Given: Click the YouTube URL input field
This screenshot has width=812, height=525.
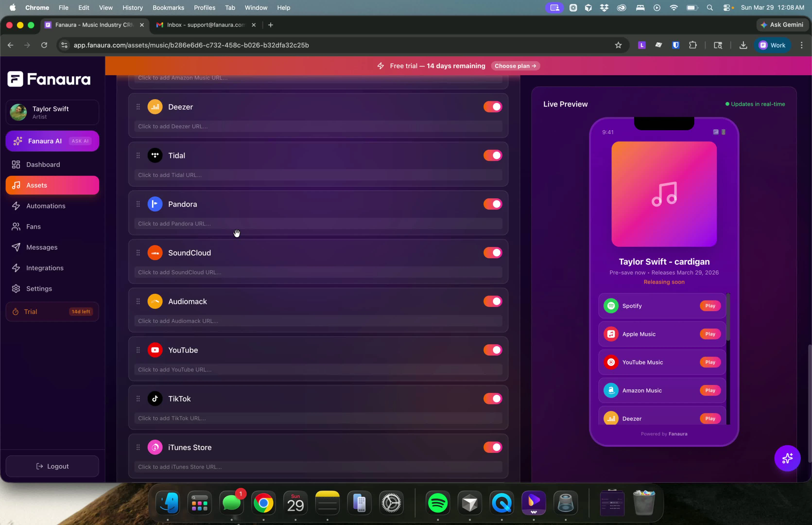Looking at the screenshot, I should click(x=318, y=369).
